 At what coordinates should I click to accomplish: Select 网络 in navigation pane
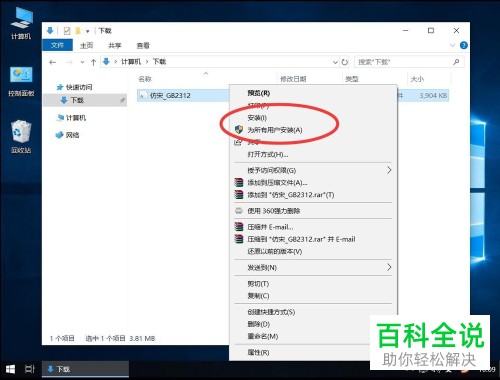pos(73,135)
